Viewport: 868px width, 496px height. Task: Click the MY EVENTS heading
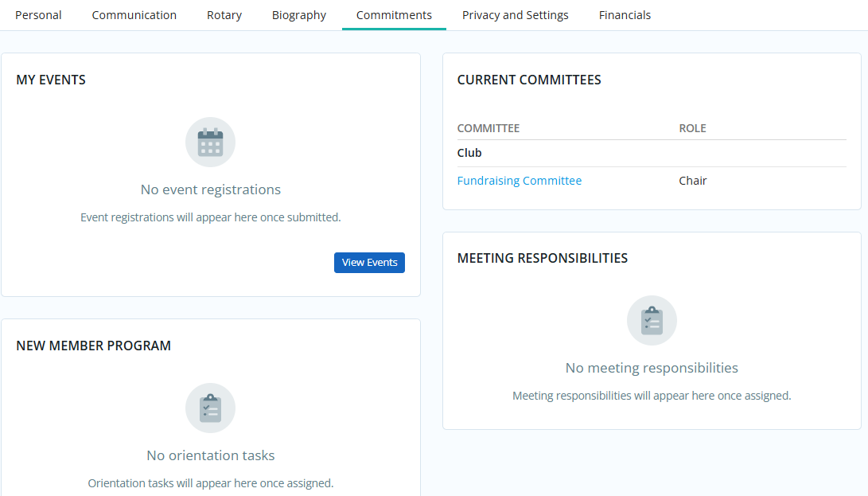click(x=51, y=80)
